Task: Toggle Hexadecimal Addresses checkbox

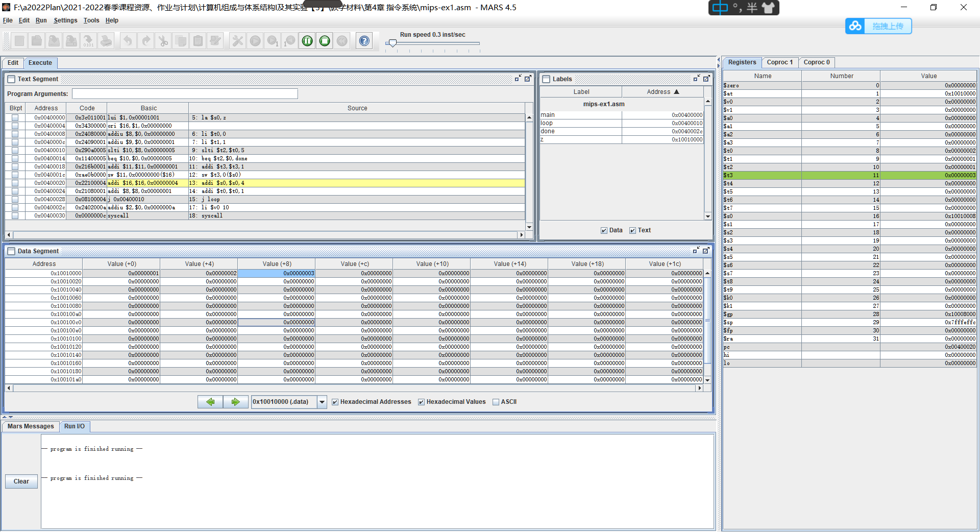Action: pyautogui.click(x=335, y=402)
